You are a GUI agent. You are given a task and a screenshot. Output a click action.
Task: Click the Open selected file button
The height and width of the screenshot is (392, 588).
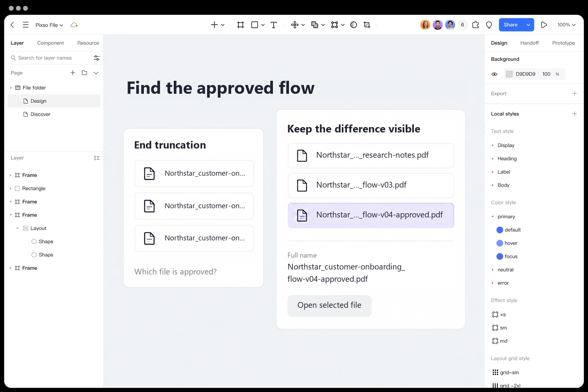(330, 305)
